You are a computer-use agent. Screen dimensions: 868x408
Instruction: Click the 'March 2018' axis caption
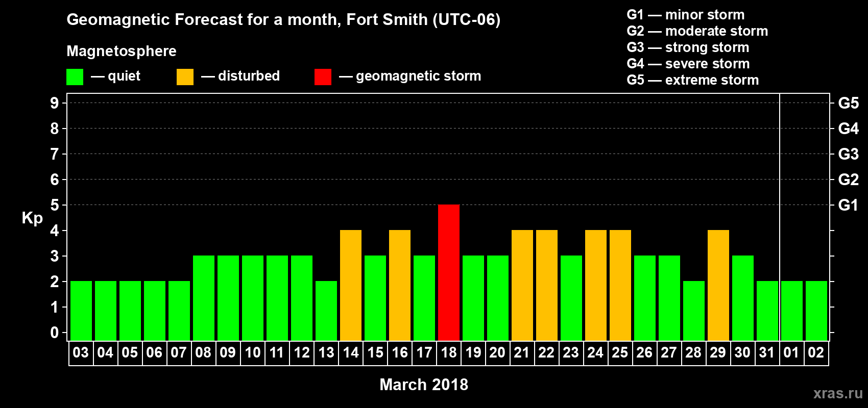[x=424, y=385]
